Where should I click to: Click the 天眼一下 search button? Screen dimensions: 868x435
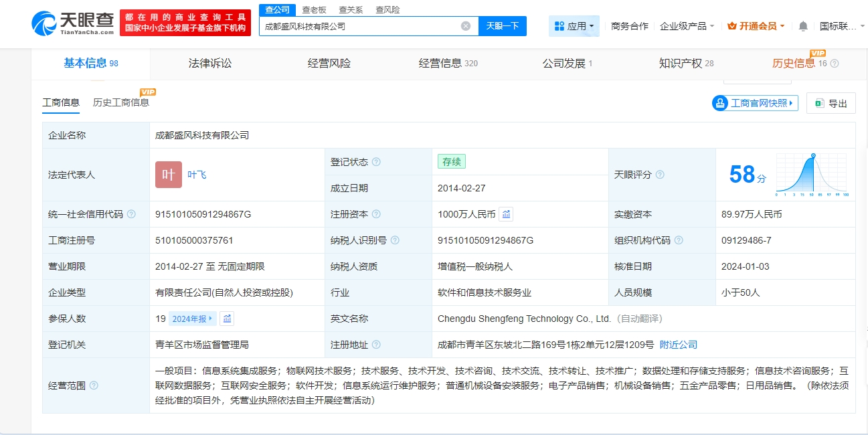coord(503,26)
